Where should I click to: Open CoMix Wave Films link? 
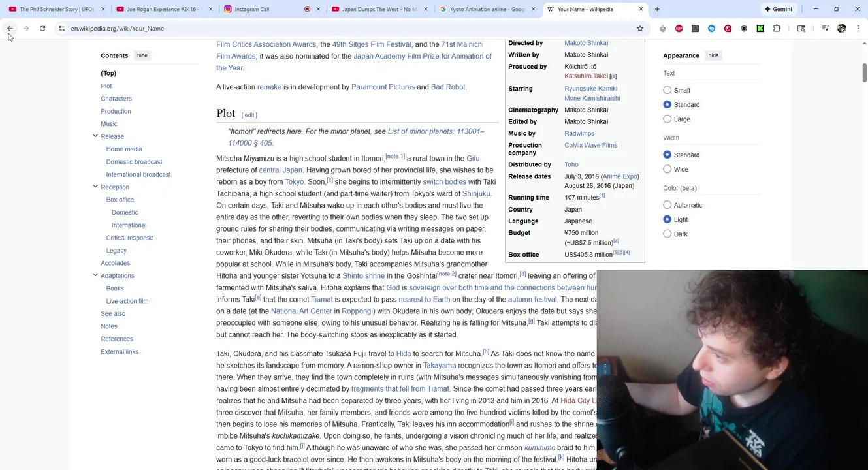590,145
